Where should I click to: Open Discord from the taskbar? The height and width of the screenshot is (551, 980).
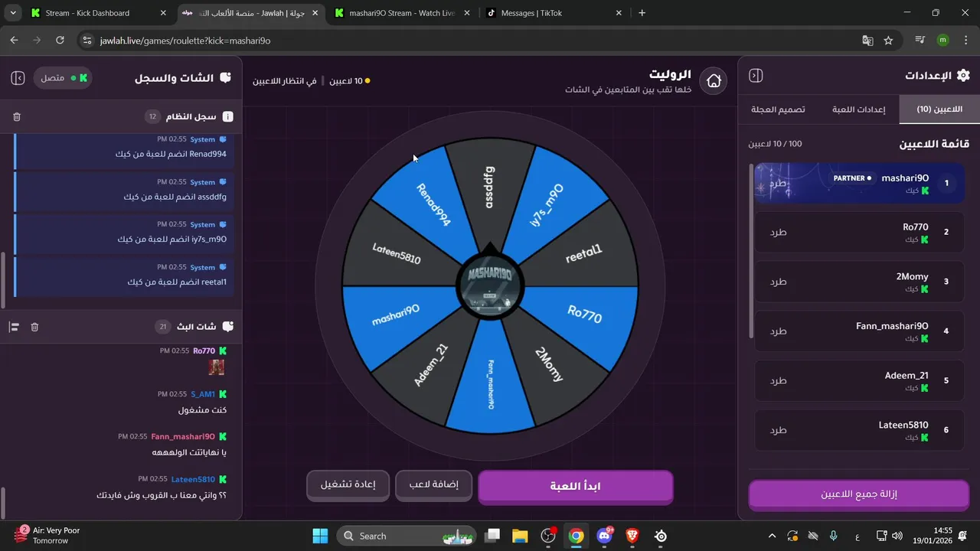coord(605,536)
